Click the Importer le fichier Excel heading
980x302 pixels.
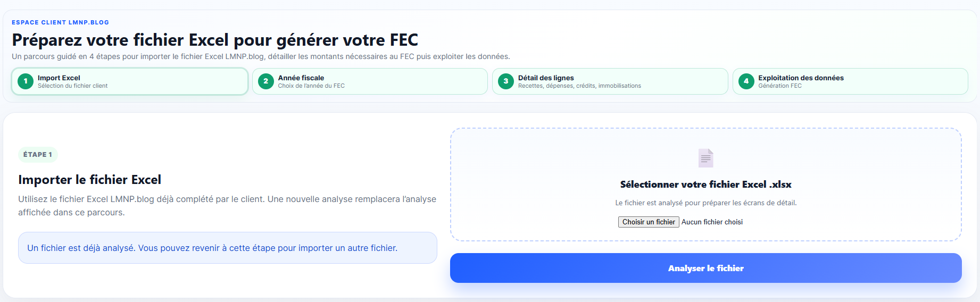[89, 180]
